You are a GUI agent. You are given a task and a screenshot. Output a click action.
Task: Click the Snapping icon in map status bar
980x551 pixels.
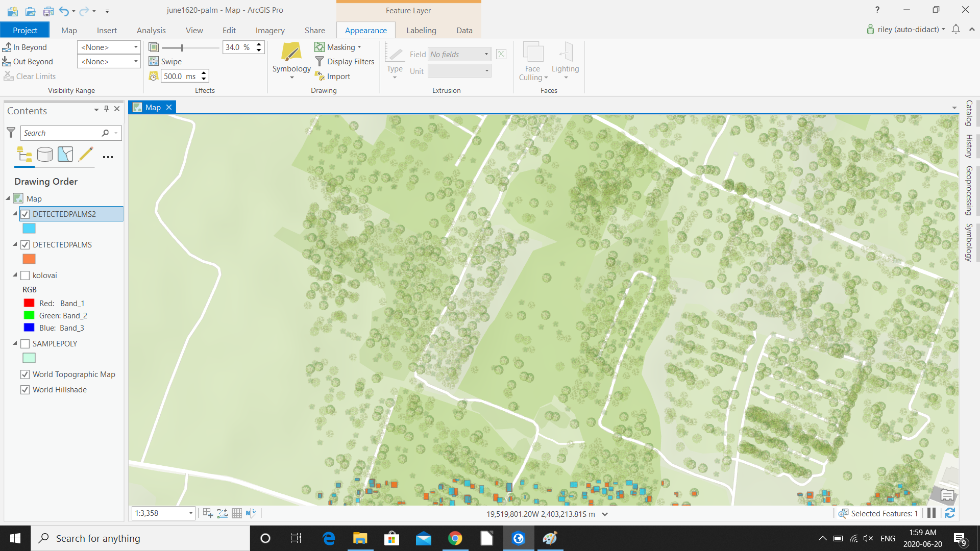point(208,513)
